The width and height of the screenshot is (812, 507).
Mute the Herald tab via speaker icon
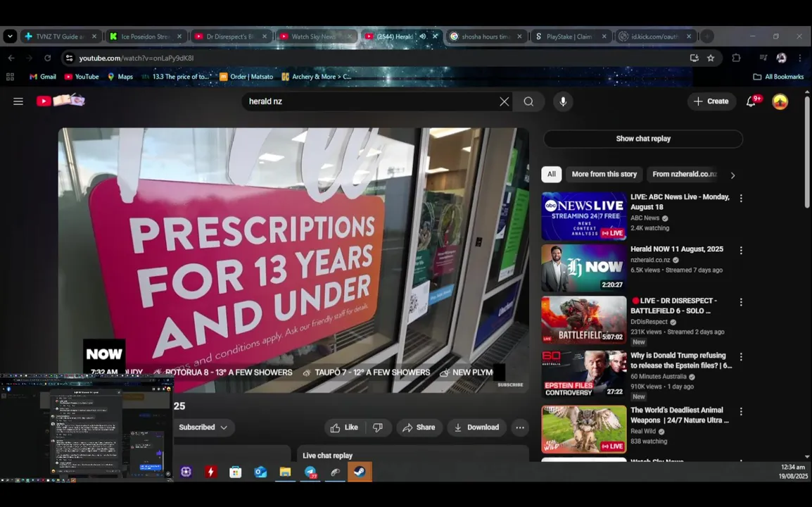pyautogui.click(x=423, y=37)
